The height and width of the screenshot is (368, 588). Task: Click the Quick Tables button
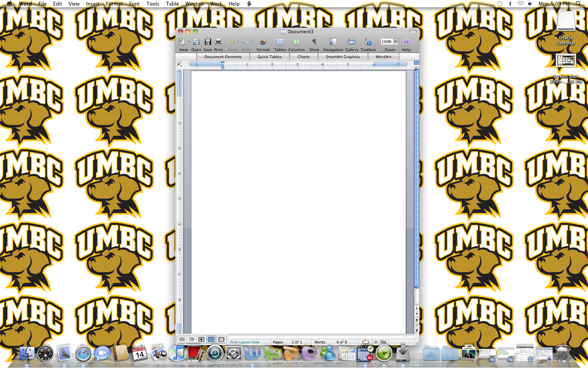point(269,57)
